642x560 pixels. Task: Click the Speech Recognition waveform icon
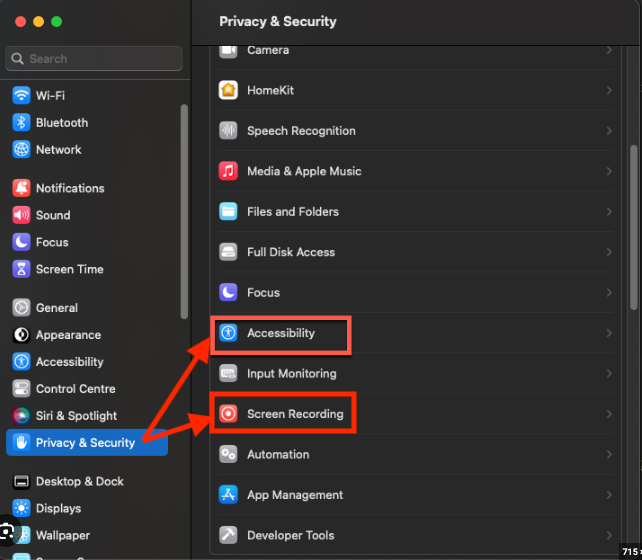coord(228,131)
